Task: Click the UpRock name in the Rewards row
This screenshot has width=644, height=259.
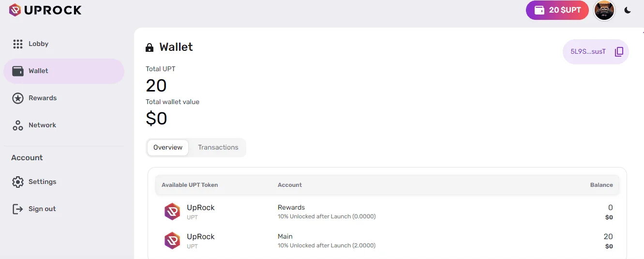Action: [x=201, y=208]
